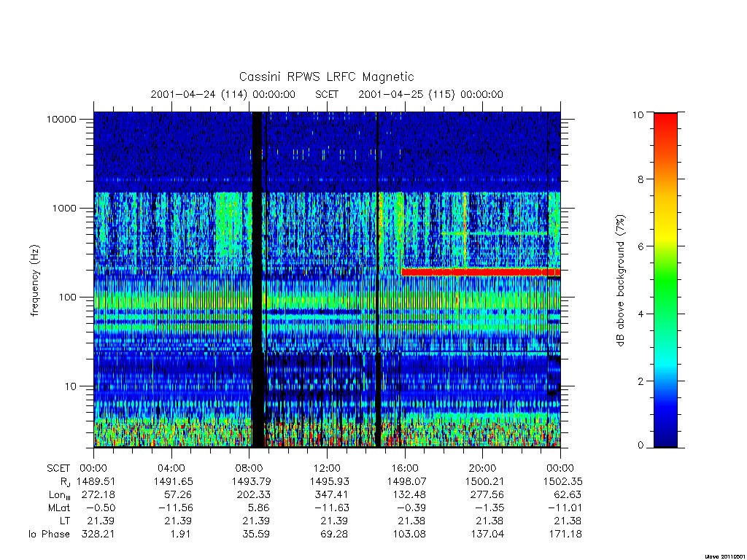This screenshot has height=560, width=747.
Task: Click the 1000 frequency axis label
Action: pos(64,208)
